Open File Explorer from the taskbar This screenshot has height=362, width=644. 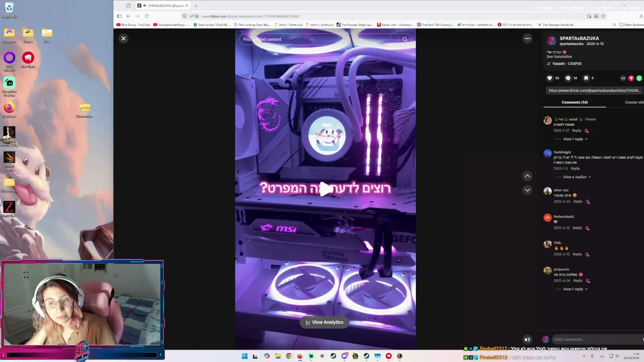tap(278, 356)
